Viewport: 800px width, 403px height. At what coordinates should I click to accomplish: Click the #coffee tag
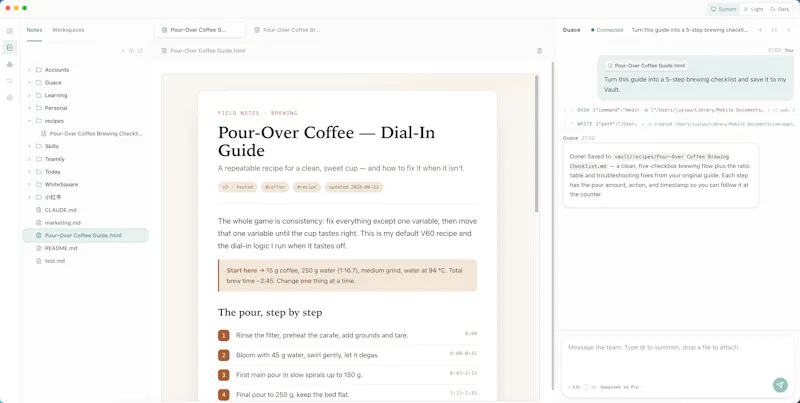[x=275, y=187]
